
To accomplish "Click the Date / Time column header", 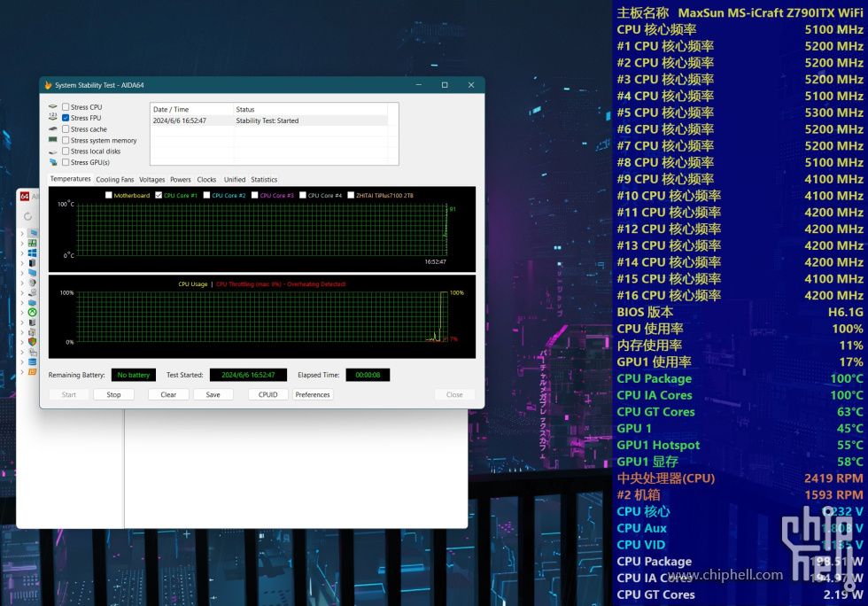I will click(x=191, y=109).
